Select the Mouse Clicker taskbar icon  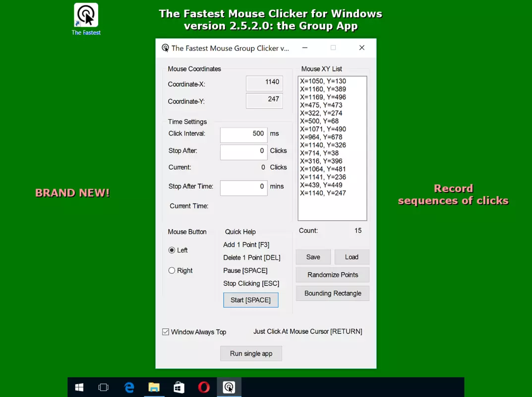tap(229, 387)
